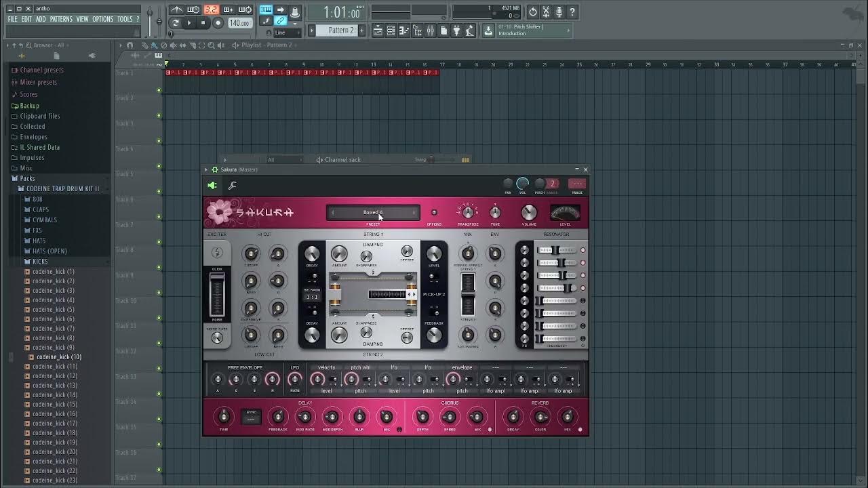Click the Sakura TUNE knob
Screen dimensions: 868x488
[x=495, y=213]
